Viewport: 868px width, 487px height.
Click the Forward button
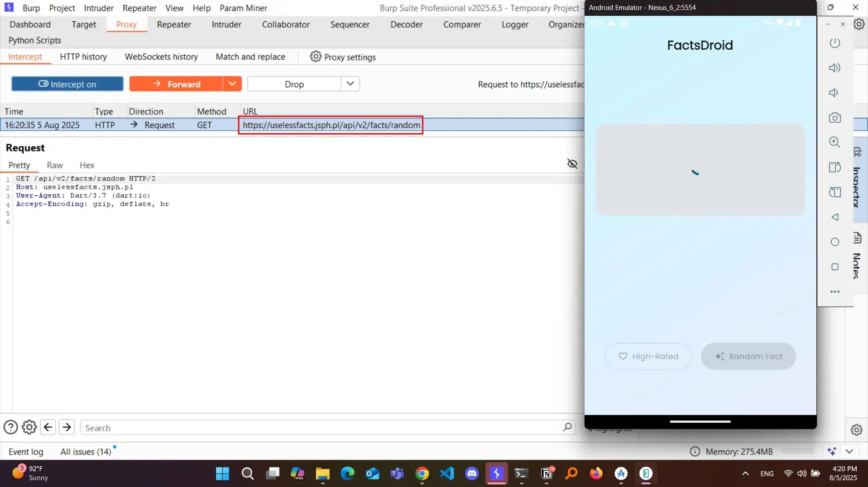point(176,84)
